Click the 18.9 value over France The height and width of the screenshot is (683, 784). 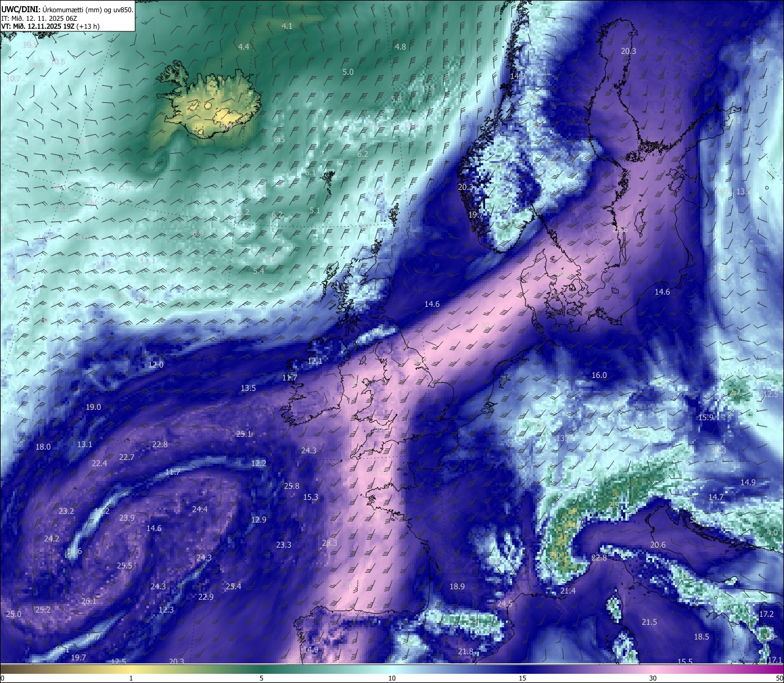click(457, 586)
